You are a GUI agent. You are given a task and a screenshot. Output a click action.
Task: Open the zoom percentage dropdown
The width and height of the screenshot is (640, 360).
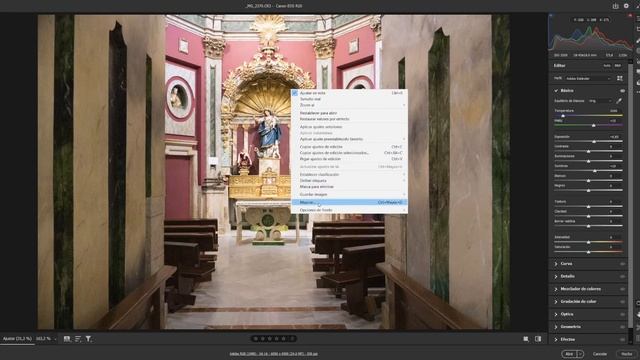46,339
